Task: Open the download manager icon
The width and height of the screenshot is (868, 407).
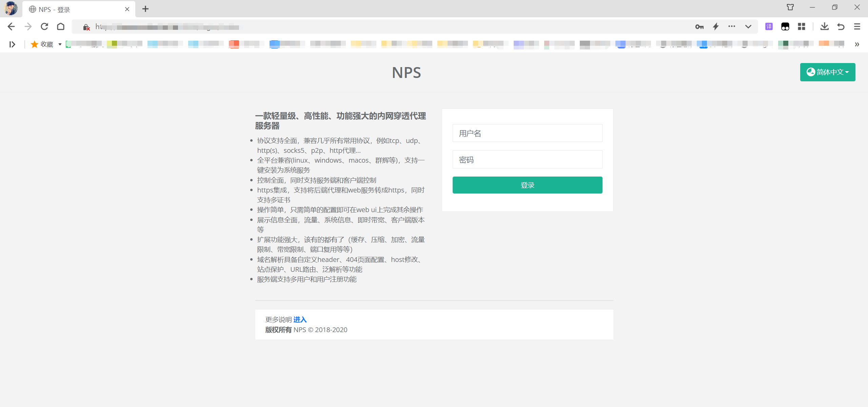Action: pos(825,26)
